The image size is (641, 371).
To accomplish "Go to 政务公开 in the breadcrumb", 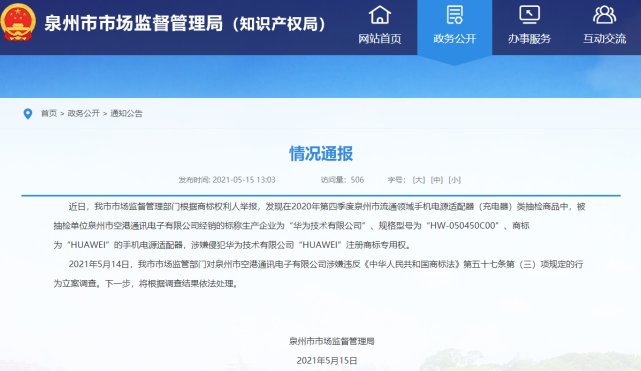I will click(83, 114).
